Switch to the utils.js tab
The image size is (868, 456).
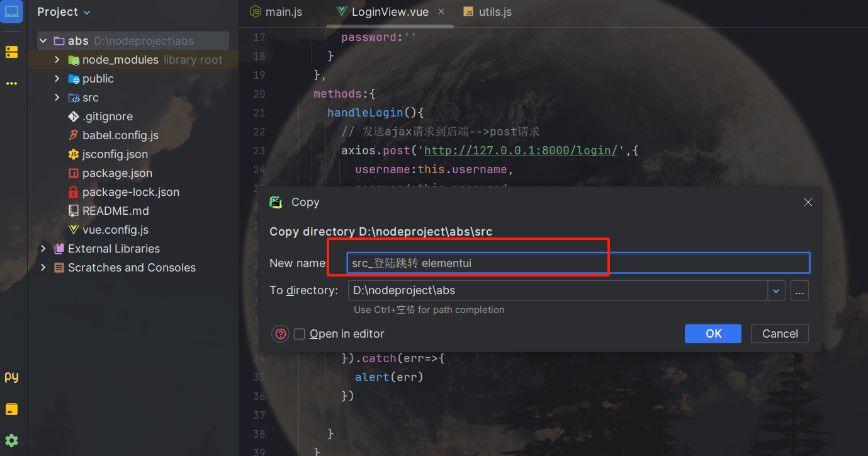point(487,12)
